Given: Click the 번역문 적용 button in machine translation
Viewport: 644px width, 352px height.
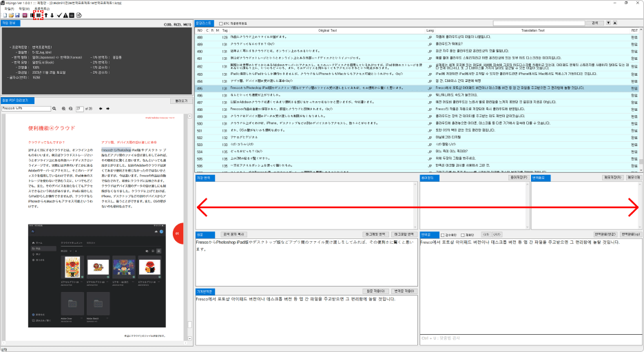Looking at the screenshot, I should (404, 291).
